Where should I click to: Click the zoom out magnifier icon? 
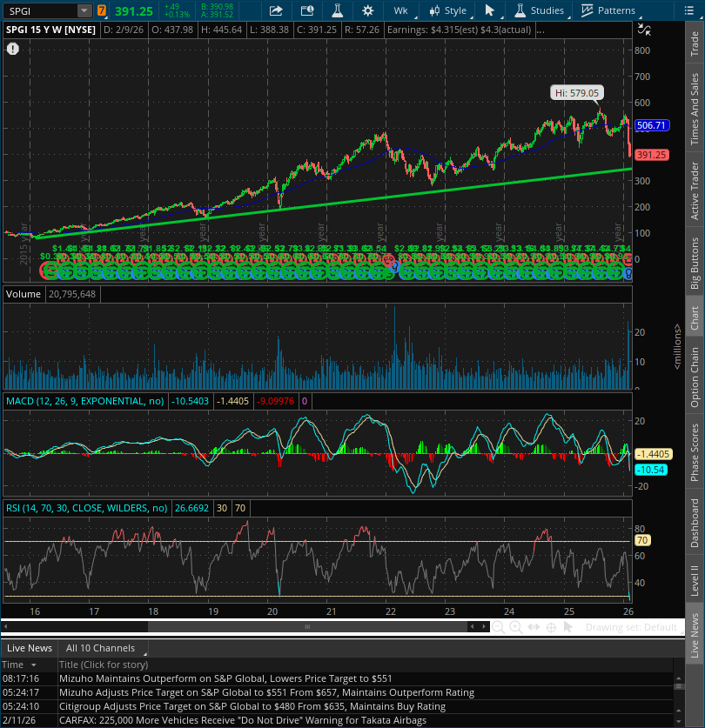498,627
